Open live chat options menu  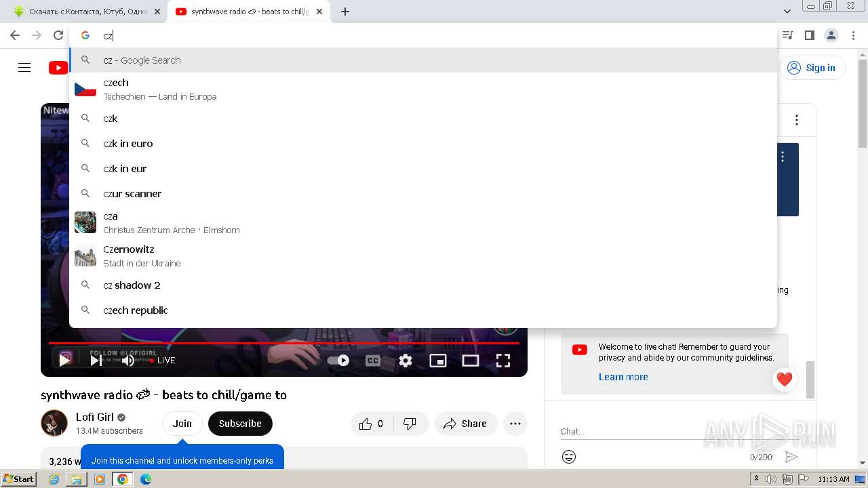[x=797, y=120]
